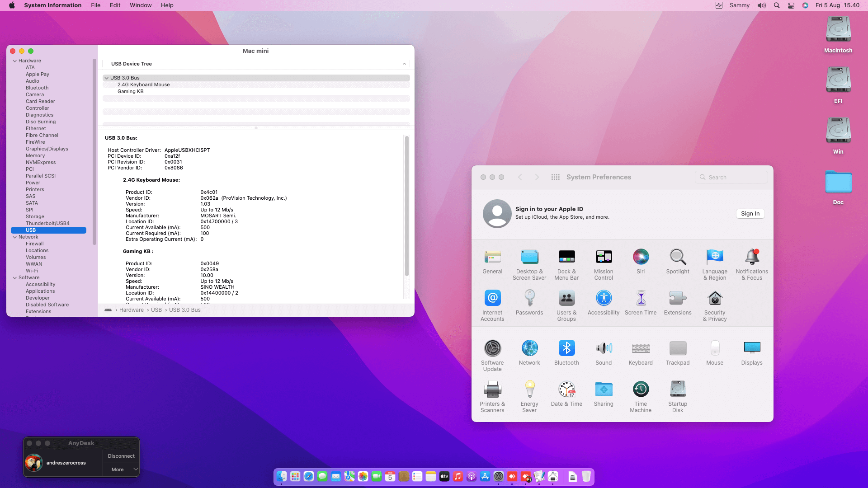
Task: Collapse the USB 3.0 Bus tree node
Action: point(107,78)
